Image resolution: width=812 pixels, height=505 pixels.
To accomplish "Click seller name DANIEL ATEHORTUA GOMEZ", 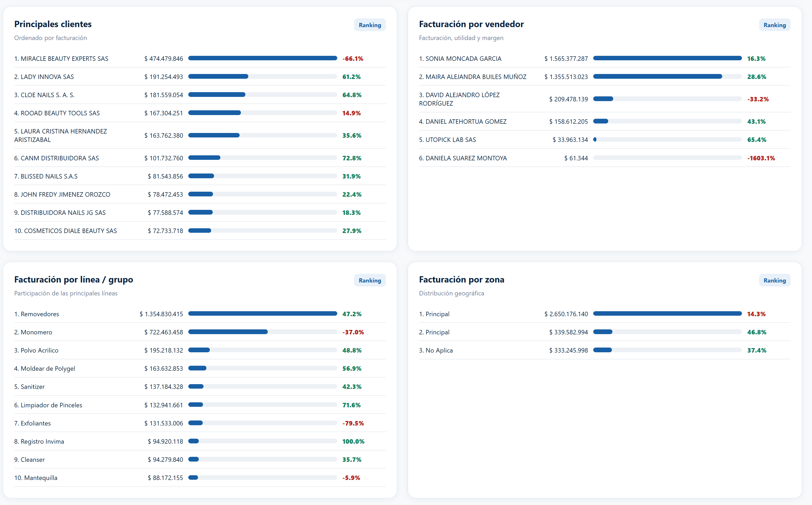I will [466, 122].
